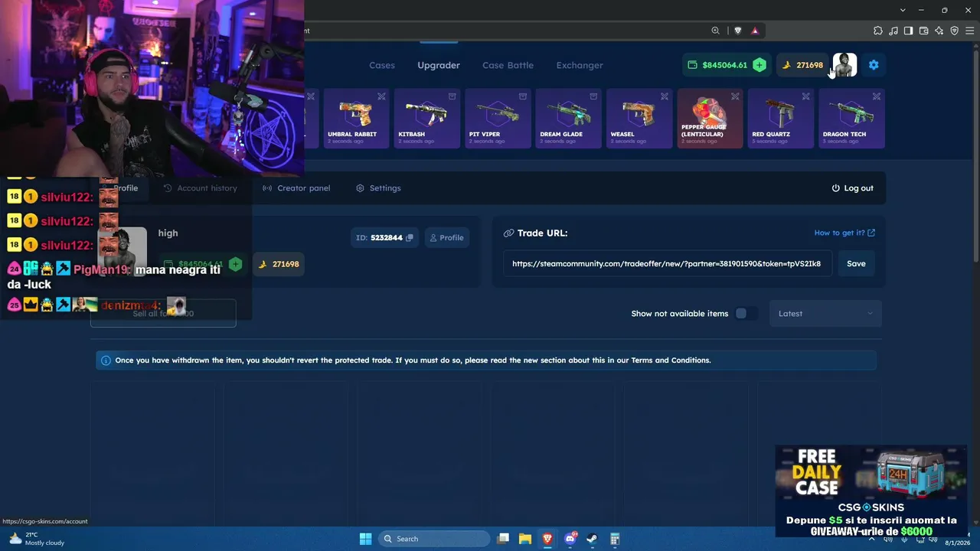Open the browser hamburger menu
This screenshot has height=551, width=980.
tap(970, 31)
